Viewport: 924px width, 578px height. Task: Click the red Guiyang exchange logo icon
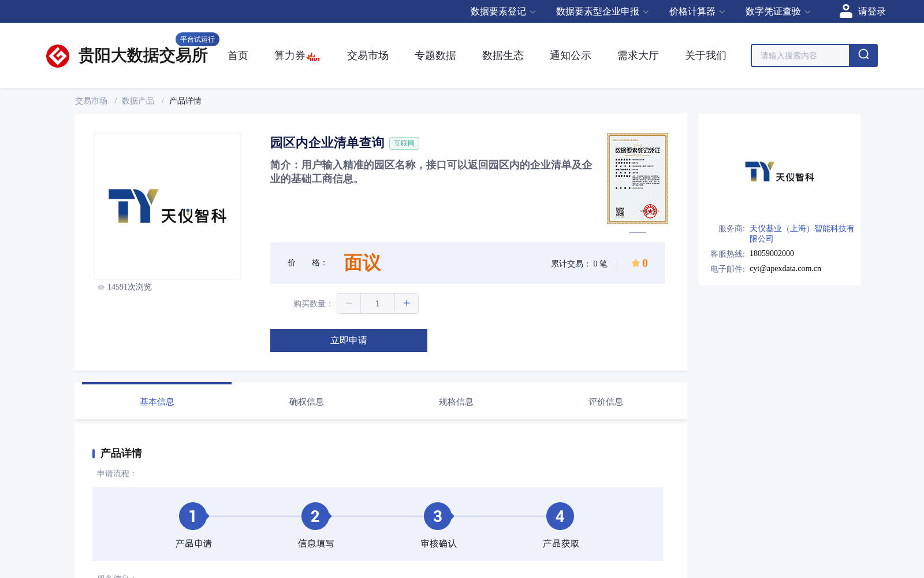[58, 56]
